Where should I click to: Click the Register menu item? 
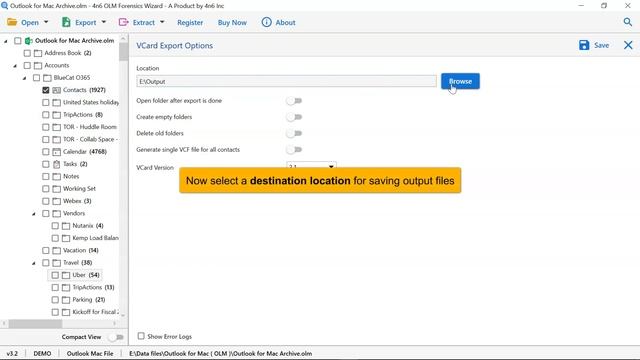190,22
